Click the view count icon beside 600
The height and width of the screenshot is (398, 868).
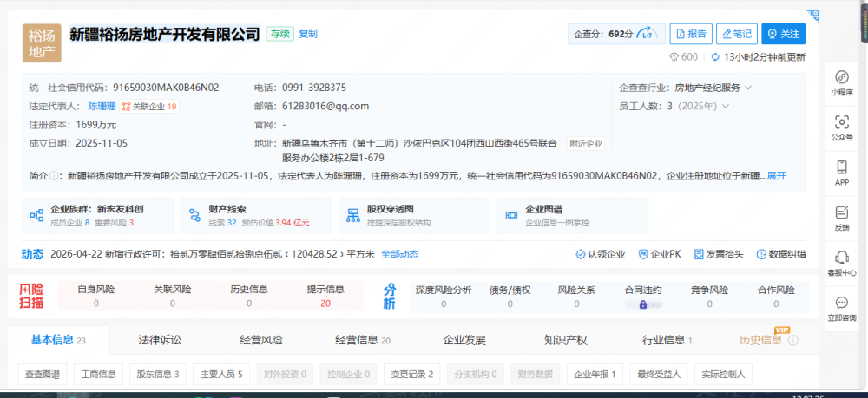(674, 57)
